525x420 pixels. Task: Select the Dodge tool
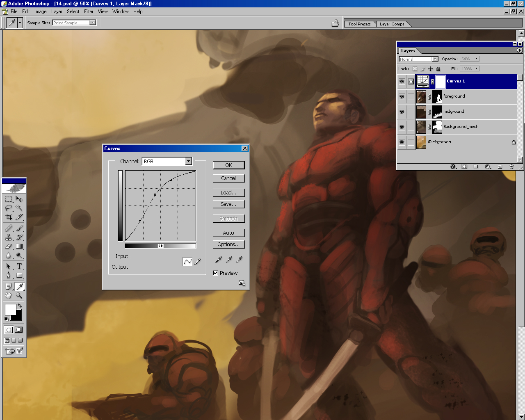(19, 255)
